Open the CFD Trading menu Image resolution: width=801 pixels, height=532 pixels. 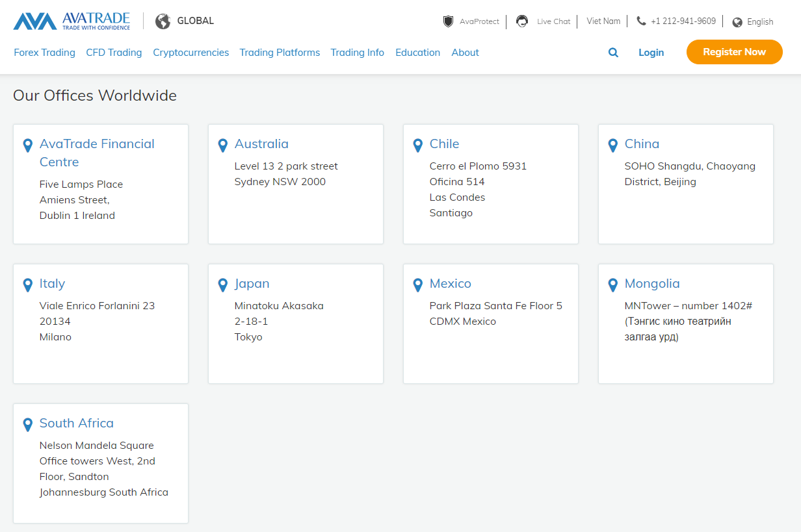(114, 53)
